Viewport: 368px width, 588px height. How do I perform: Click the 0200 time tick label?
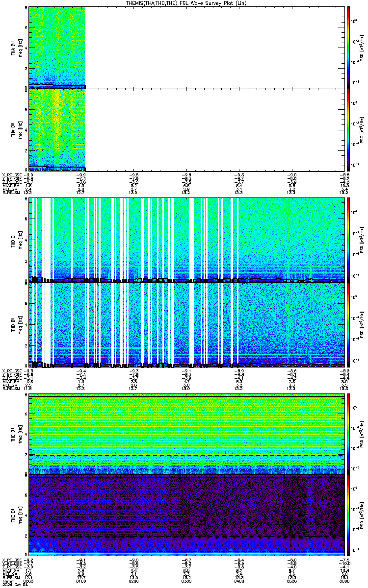[134, 581]
